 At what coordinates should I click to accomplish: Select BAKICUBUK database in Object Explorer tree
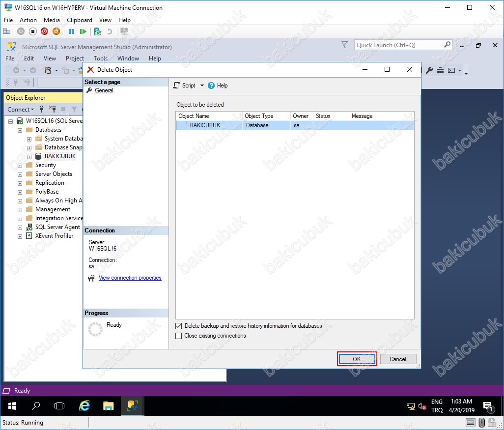60,156
